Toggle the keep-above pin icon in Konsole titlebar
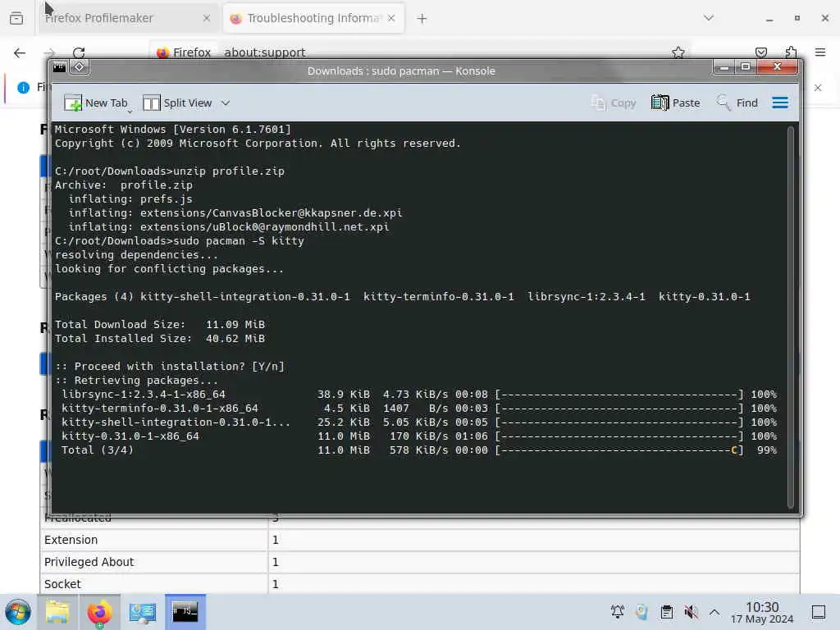The width and height of the screenshot is (840, 630). (x=80, y=67)
